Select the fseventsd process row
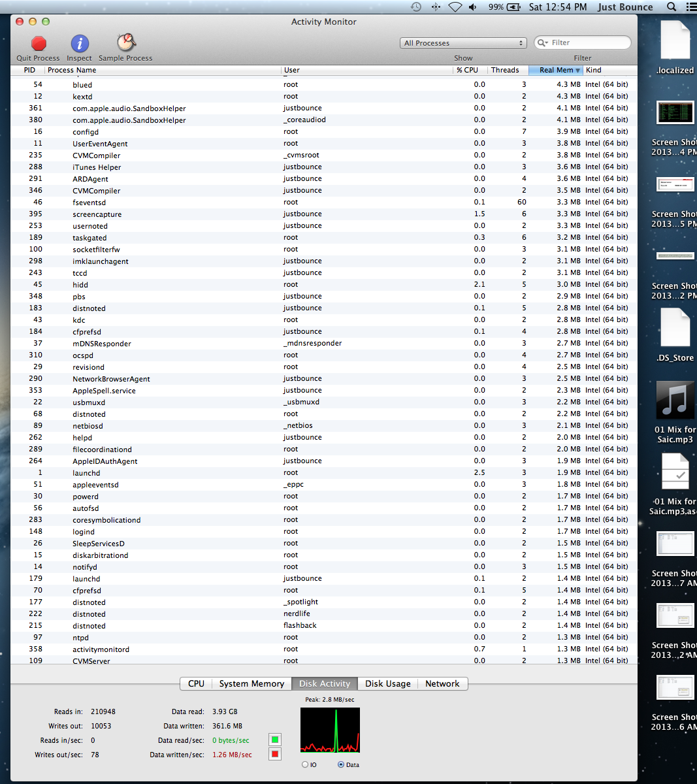This screenshot has width=697, height=784. tap(323, 202)
